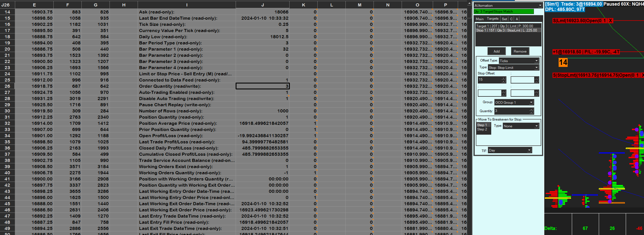Select column G header
Screen dimensions: 644x235
click(96, 5)
